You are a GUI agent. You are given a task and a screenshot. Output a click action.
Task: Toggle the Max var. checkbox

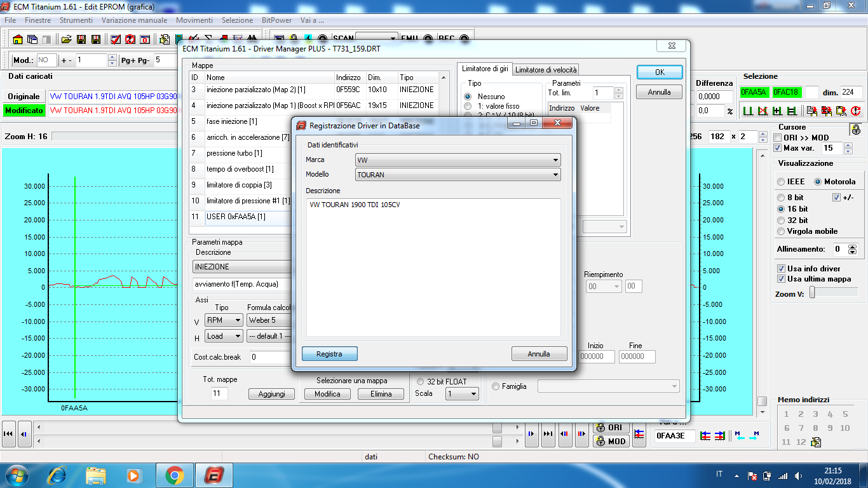(x=778, y=148)
